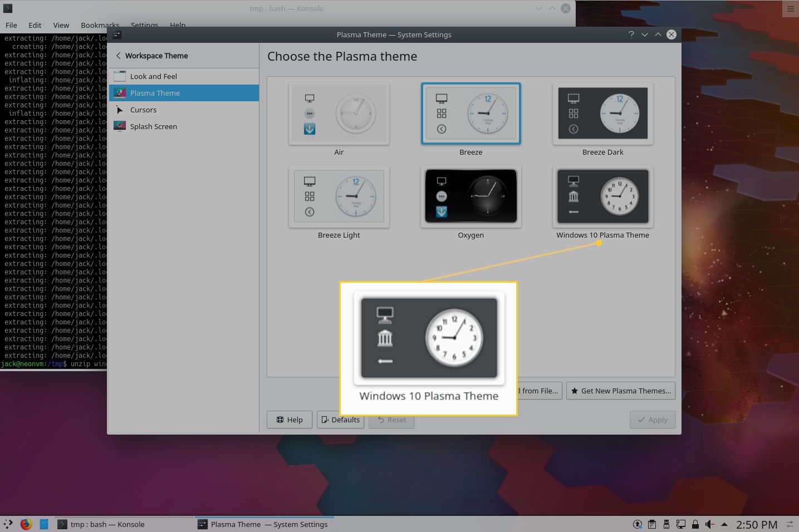Click the Plasma Theme sidebar icon

point(120,93)
